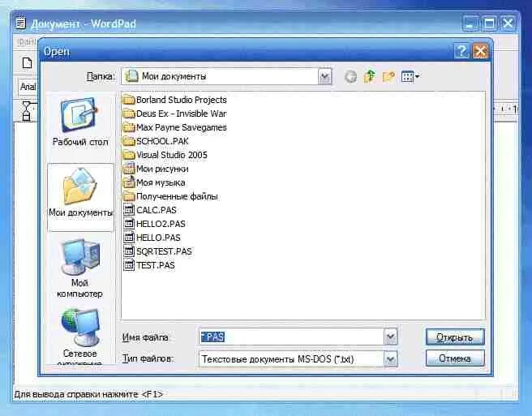
Task: Open Мой компьютер in the places bar
Action: tap(79, 269)
